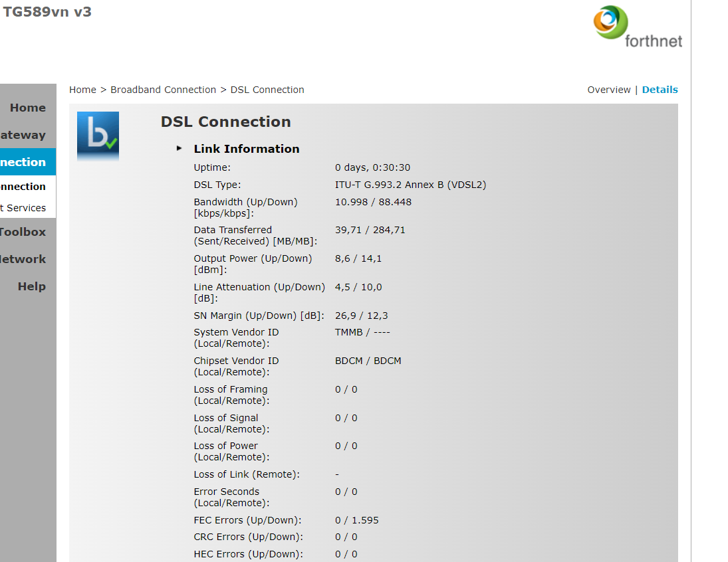Open the Home sidebar menu
This screenshot has height=562, width=728.
tap(28, 108)
